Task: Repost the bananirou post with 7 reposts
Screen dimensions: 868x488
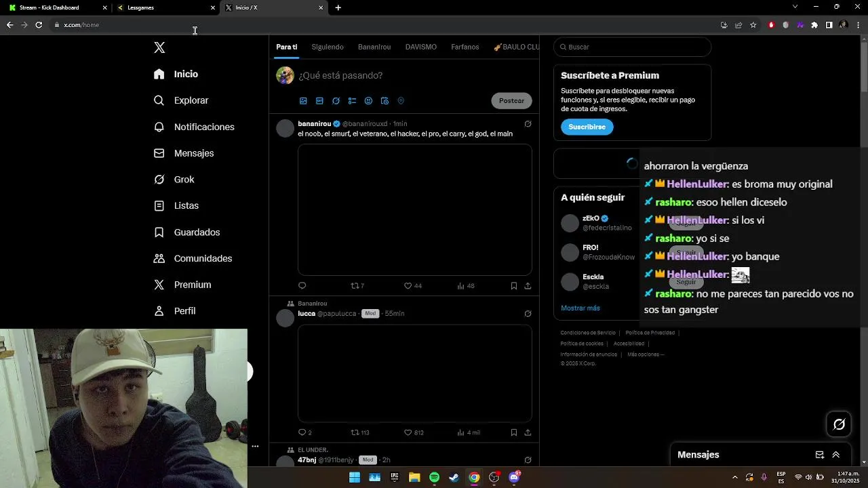Action: pyautogui.click(x=357, y=286)
